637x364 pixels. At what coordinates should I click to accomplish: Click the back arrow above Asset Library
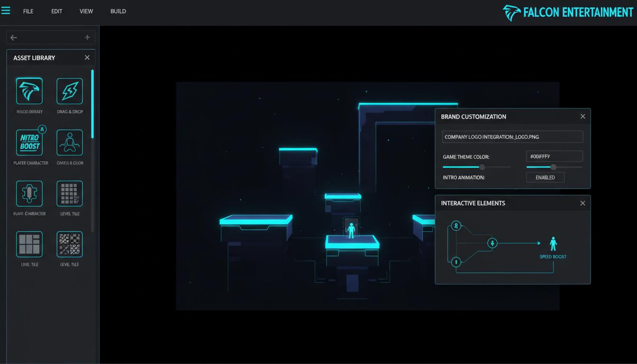pos(14,37)
